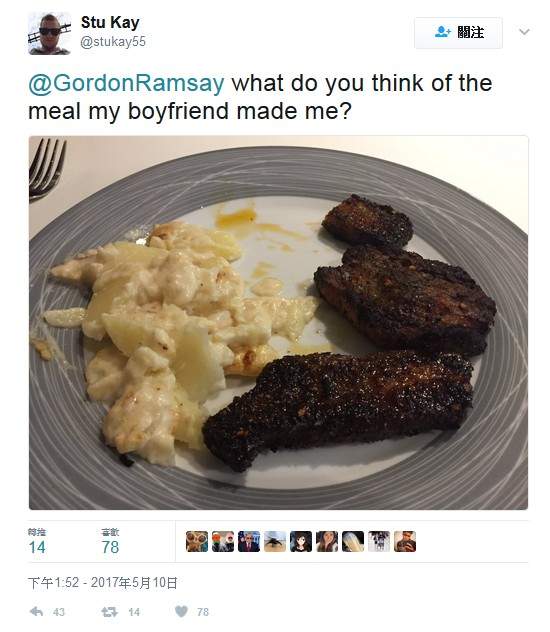
Task: Click the Stu Kay display name
Action: click(x=110, y=22)
